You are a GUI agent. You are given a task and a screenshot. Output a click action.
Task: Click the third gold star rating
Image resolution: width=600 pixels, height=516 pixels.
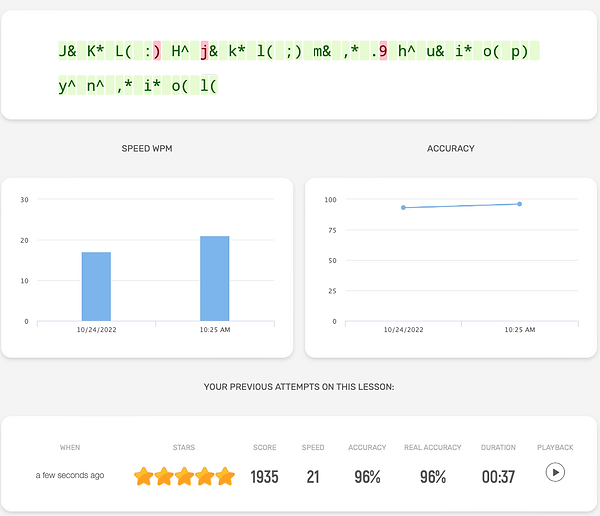coord(184,476)
